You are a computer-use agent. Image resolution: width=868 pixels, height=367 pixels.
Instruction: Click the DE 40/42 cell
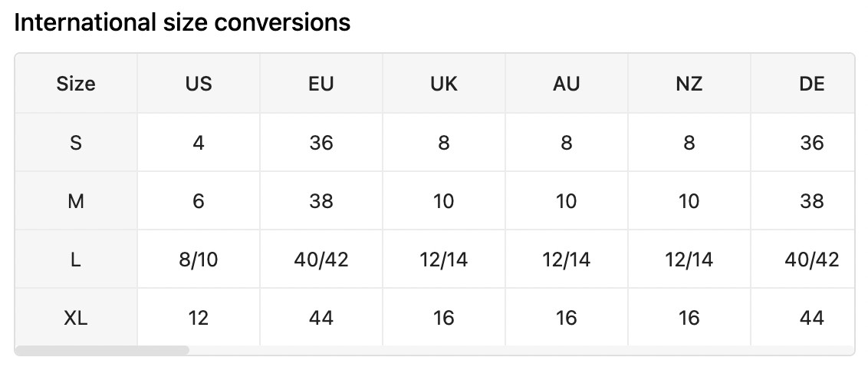[x=811, y=260]
